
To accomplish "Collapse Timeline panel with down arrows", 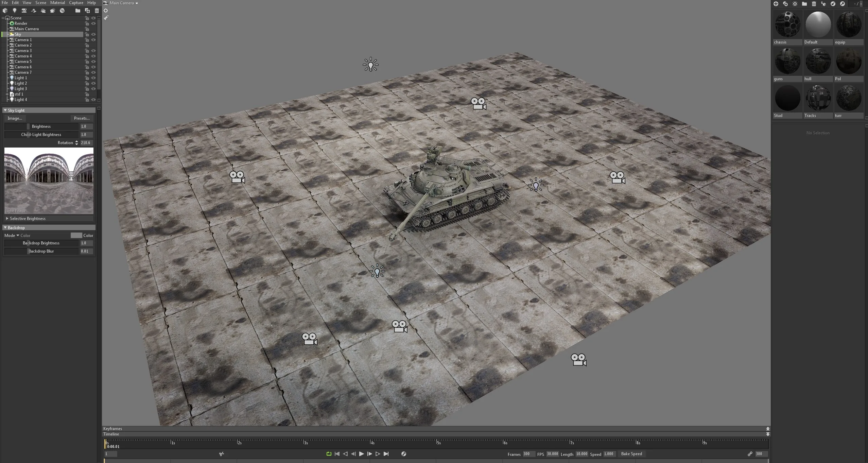I will [x=768, y=434].
